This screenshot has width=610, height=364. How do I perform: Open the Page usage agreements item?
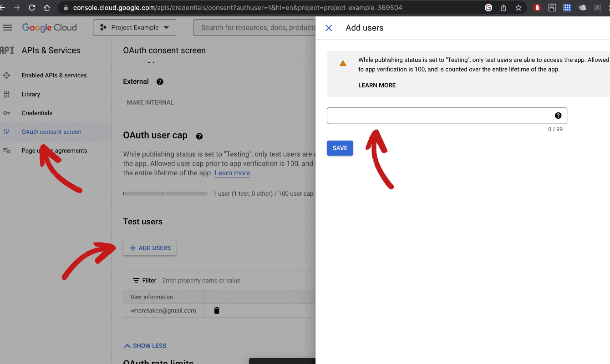[54, 151]
